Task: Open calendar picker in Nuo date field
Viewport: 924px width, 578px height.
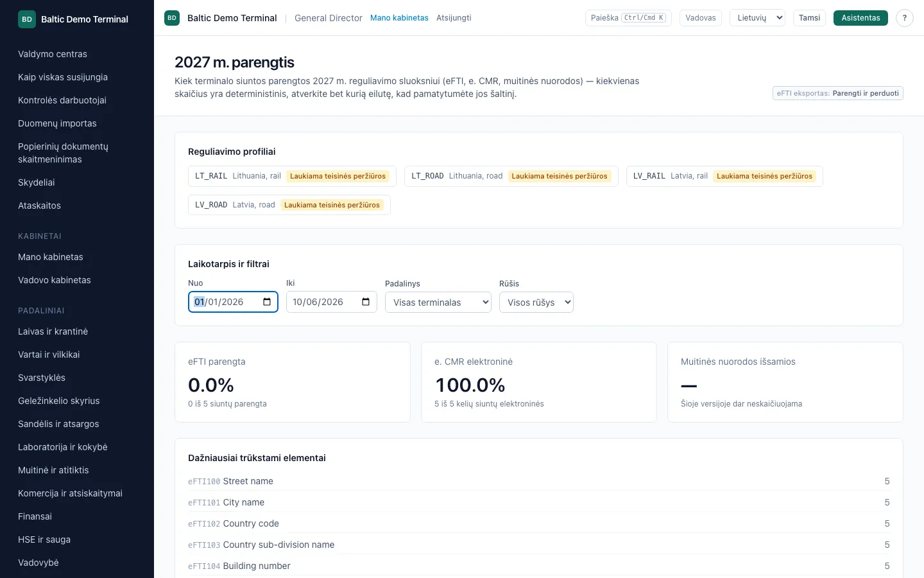Action: coord(267,302)
